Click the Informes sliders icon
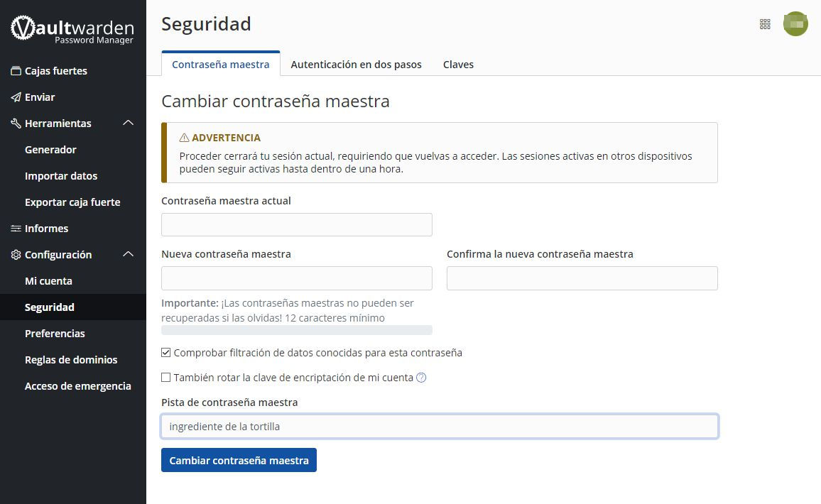This screenshot has width=821, height=504. pos(16,229)
